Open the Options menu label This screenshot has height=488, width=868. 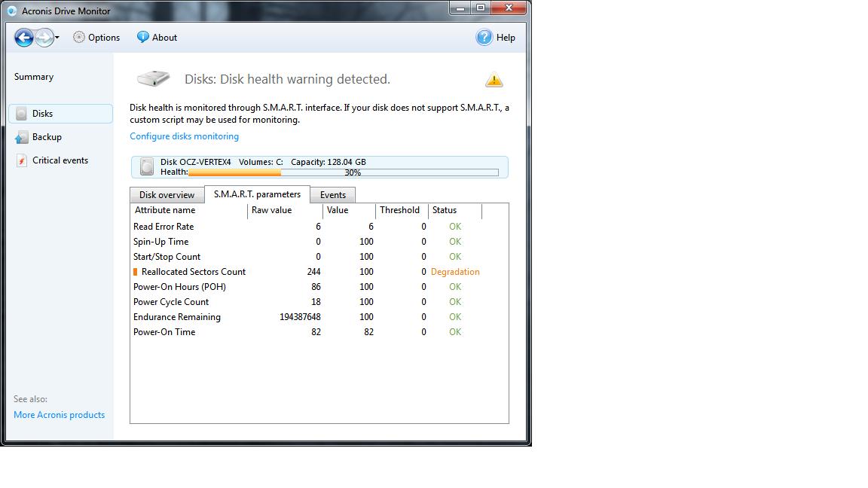click(104, 38)
